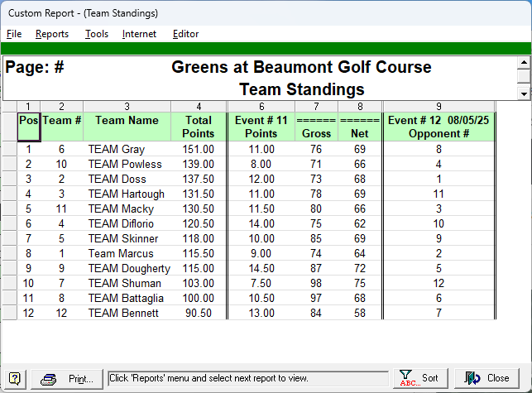This screenshot has height=393, width=532.
Task: Open the File menu
Action: (14, 34)
